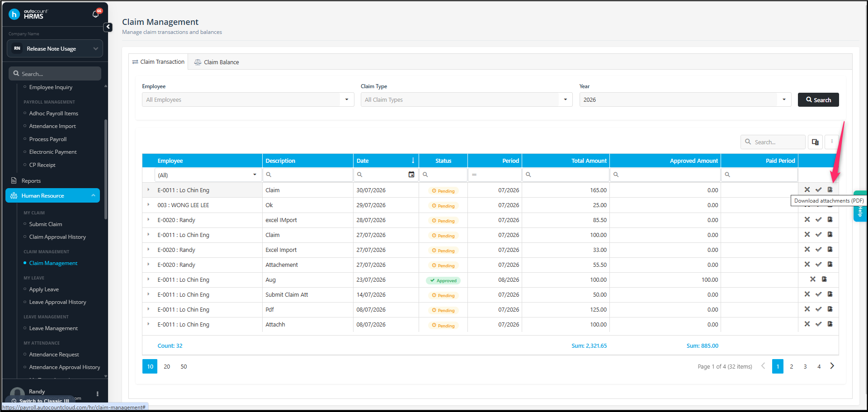Go to page 3 of results
This screenshot has width=868, height=412.
click(805, 366)
